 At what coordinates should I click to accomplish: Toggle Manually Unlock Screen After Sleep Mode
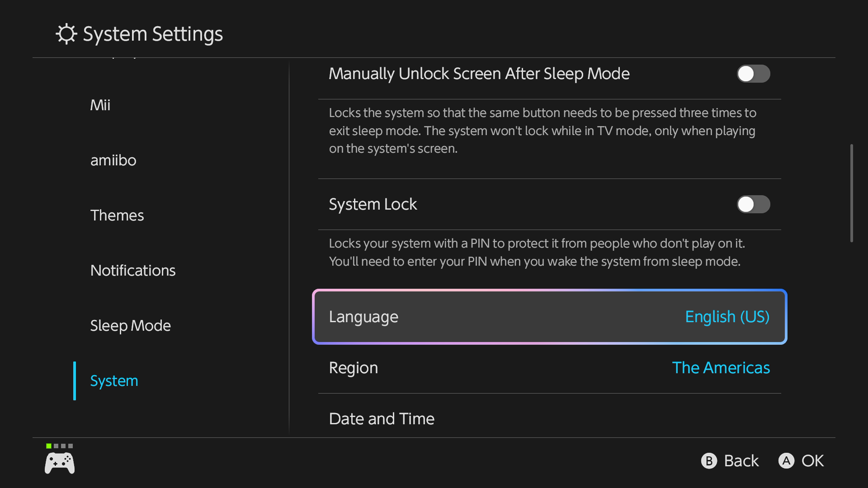pos(753,74)
